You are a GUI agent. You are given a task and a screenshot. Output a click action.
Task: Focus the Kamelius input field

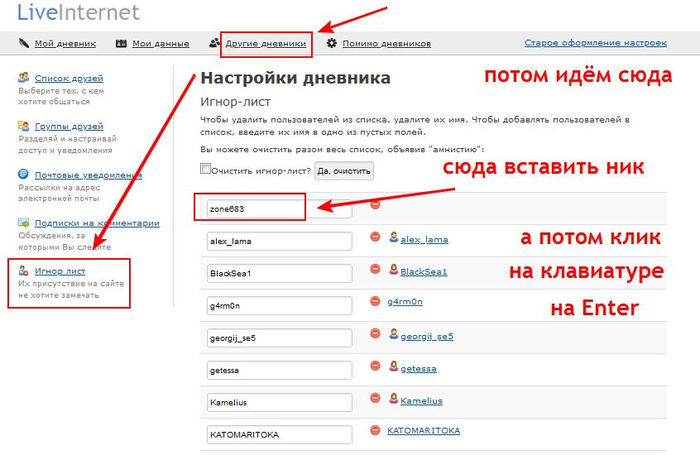pos(279,402)
